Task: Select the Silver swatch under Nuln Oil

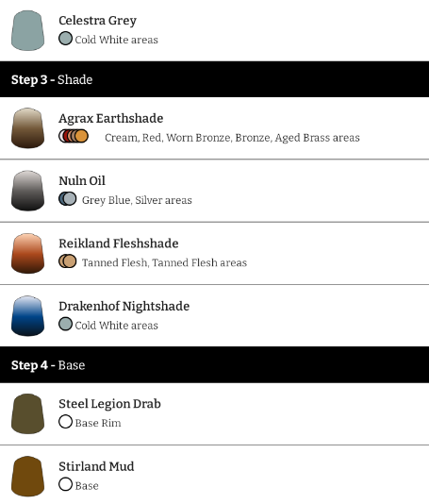Action: click(x=70, y=198)
